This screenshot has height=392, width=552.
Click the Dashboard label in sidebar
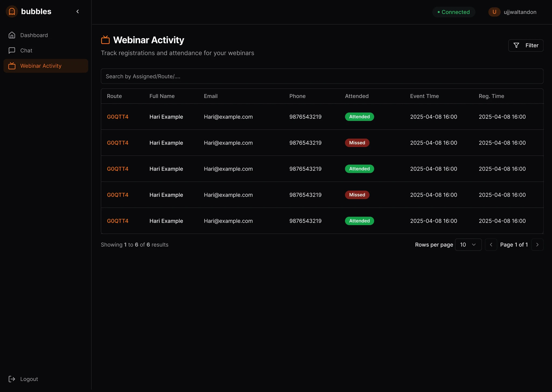[x=34, y=35]
